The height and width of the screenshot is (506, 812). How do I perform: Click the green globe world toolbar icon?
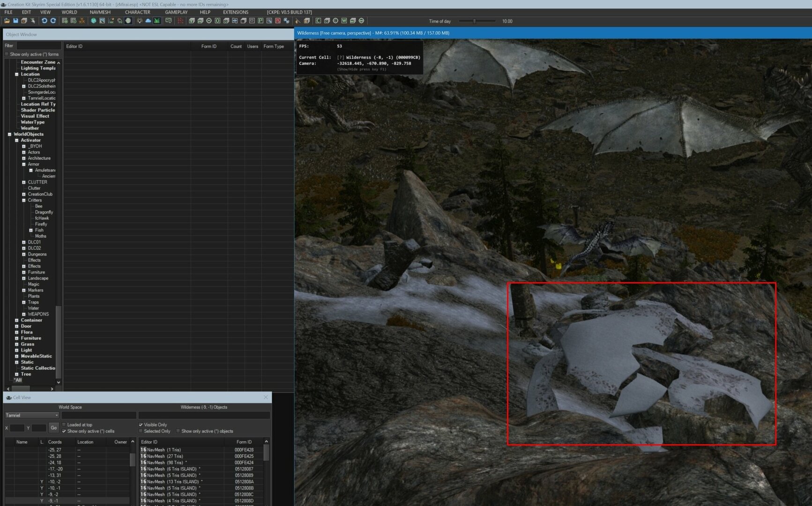tap(94, 21)
